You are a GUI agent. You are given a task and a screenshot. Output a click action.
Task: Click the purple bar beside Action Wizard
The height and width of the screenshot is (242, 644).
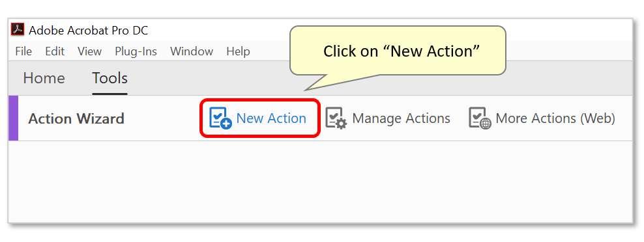pyautogui.click(x=13, y=118)
